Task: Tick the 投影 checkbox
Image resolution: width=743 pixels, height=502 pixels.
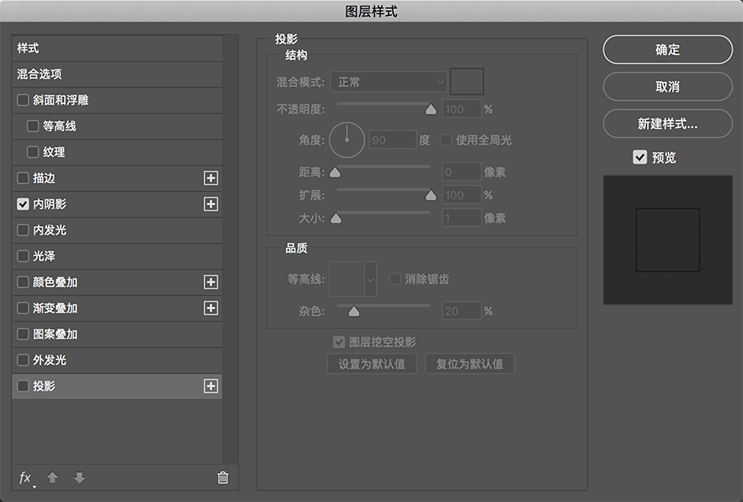Action: (x=23, y=386)
